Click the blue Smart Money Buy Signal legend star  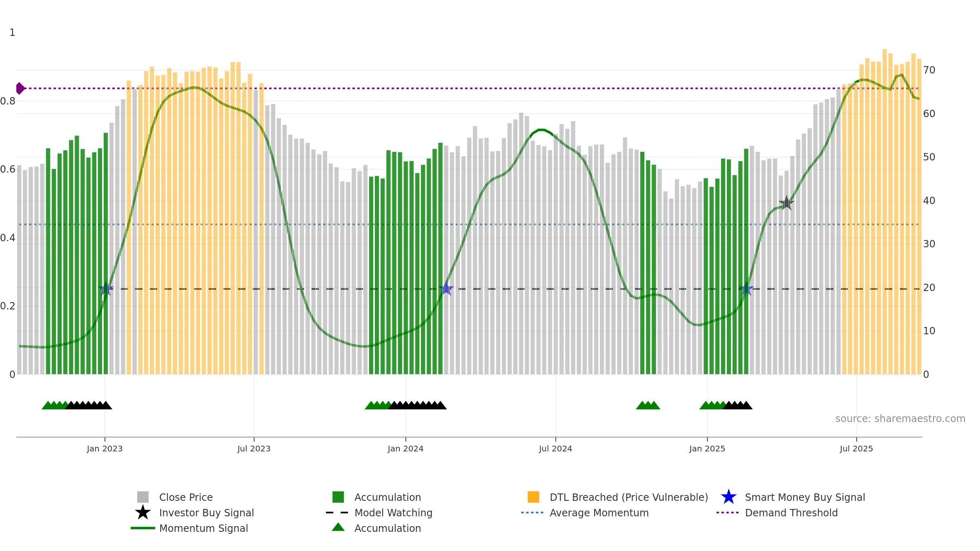click(728, 497)
